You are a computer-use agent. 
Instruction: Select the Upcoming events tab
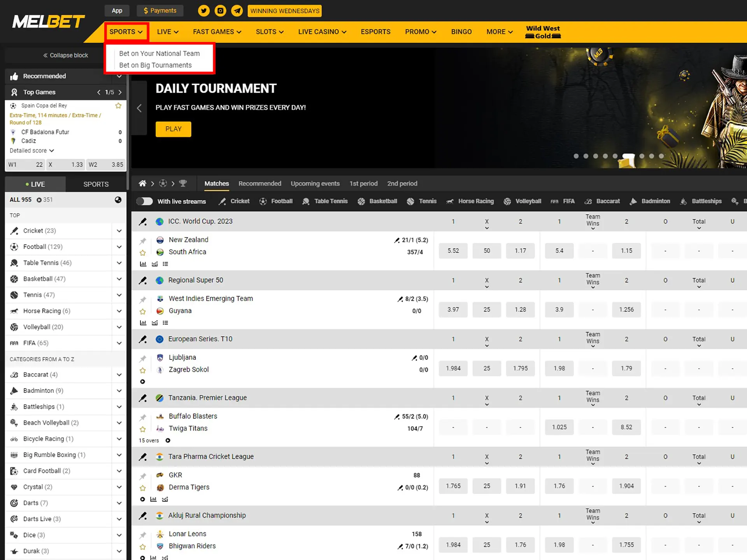[x=315, y=183]
